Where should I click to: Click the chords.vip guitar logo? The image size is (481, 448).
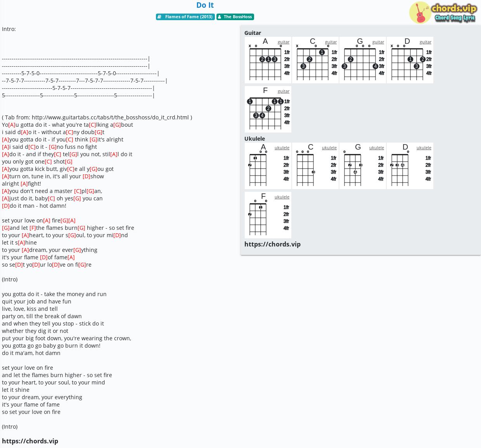point(443,13)
